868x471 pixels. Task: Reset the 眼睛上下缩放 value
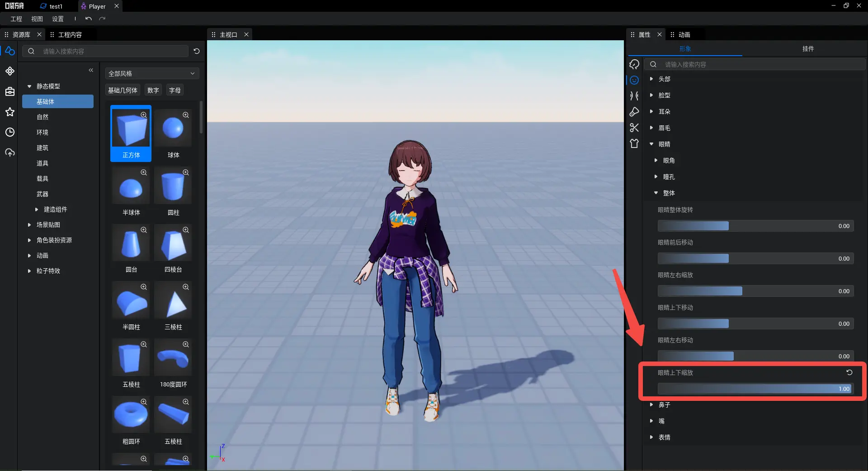tap(849, 372)
